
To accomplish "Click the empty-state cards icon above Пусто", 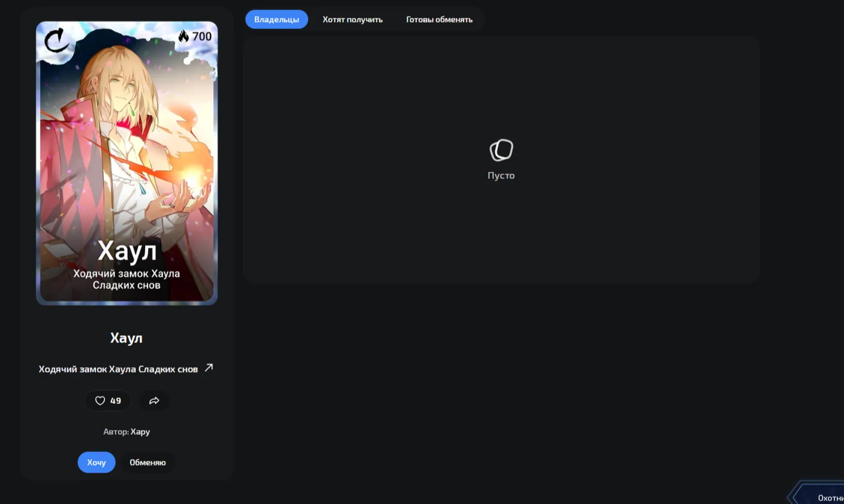I will click(x=501, y=150).
